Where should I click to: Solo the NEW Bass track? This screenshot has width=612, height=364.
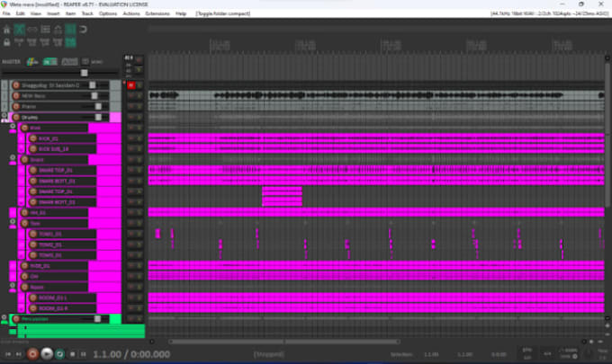(x=139, y=96)
